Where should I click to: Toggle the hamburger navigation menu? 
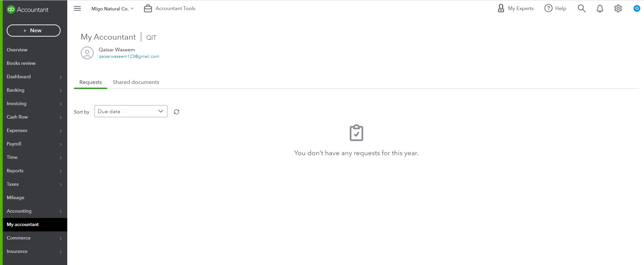coord(77,8)
